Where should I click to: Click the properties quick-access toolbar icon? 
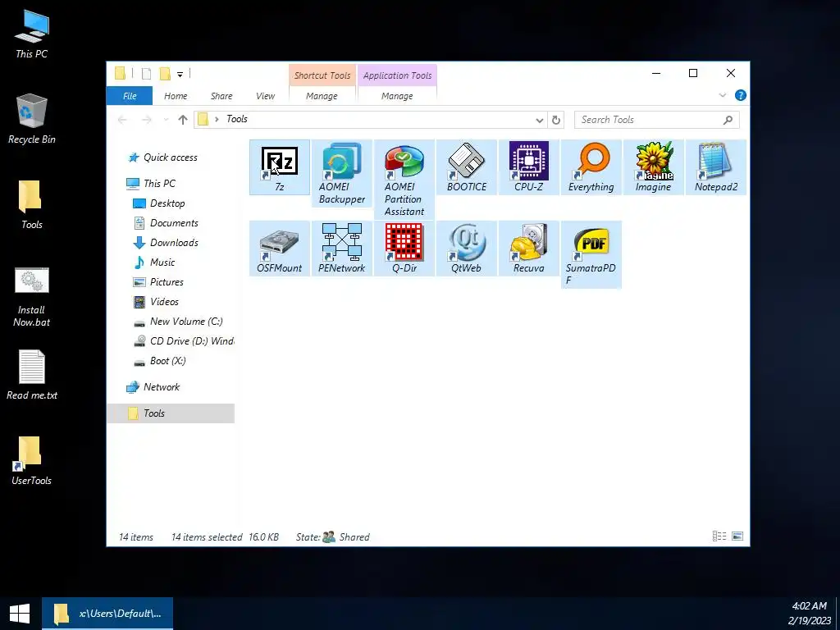pyautogui.click(x=146, y=74)
